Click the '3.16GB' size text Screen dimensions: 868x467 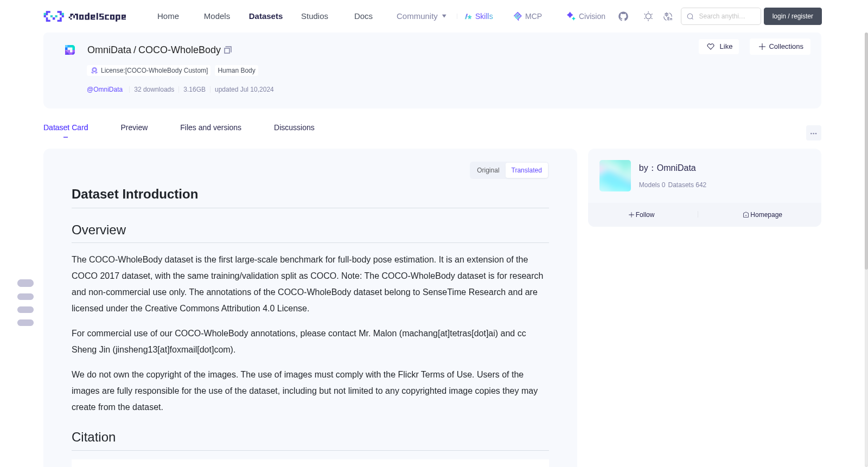[x=194, y=89]
